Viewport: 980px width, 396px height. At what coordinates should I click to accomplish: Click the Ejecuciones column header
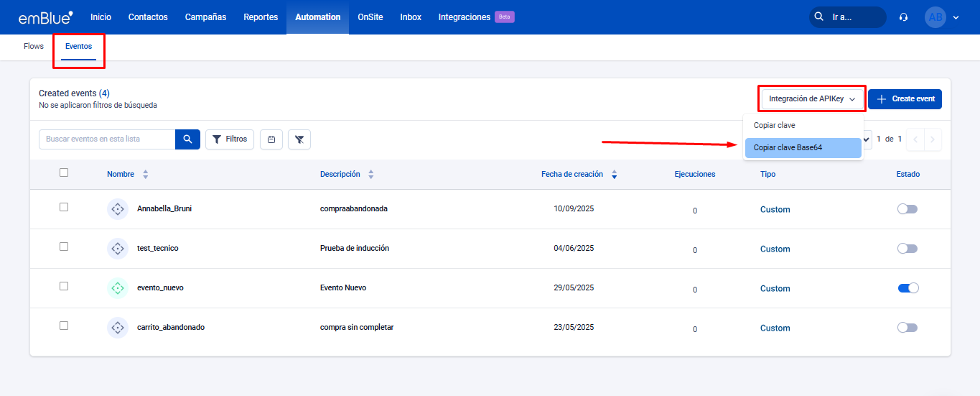pos(695,175)
